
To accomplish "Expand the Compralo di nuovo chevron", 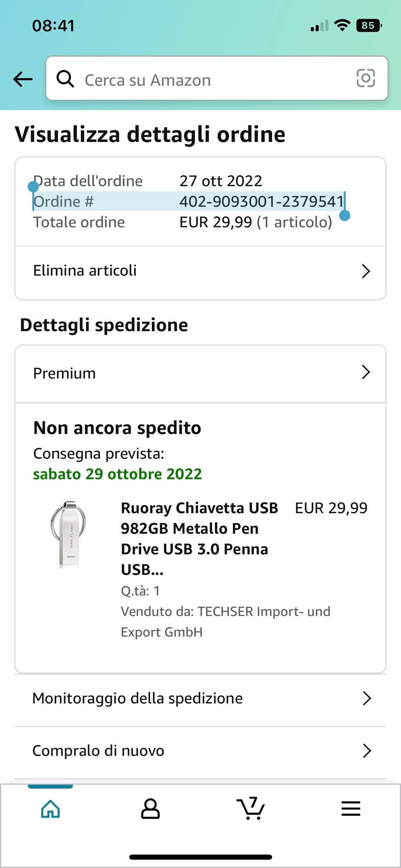I will coord(367,751).
